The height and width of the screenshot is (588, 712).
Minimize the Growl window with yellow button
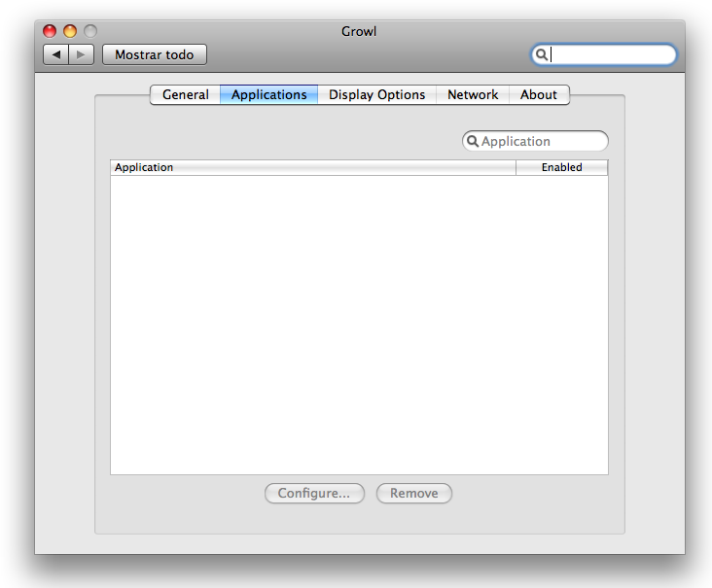coord(70,31)
